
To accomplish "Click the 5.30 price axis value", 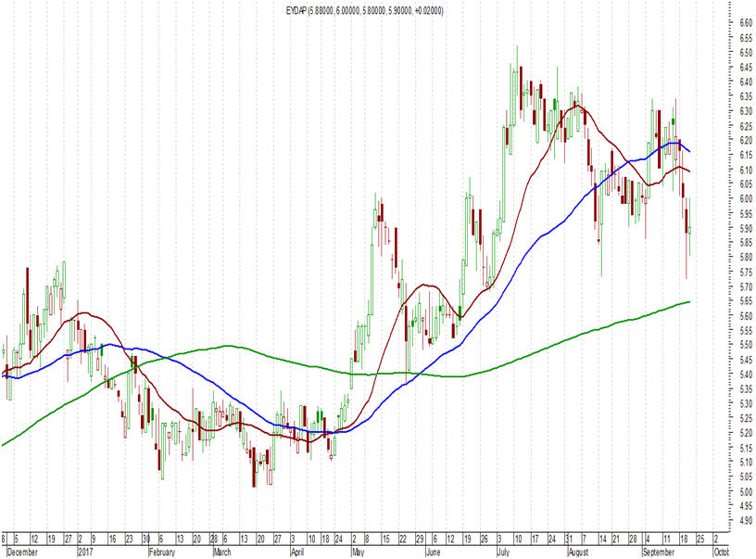I will click(x=746, y=403).
